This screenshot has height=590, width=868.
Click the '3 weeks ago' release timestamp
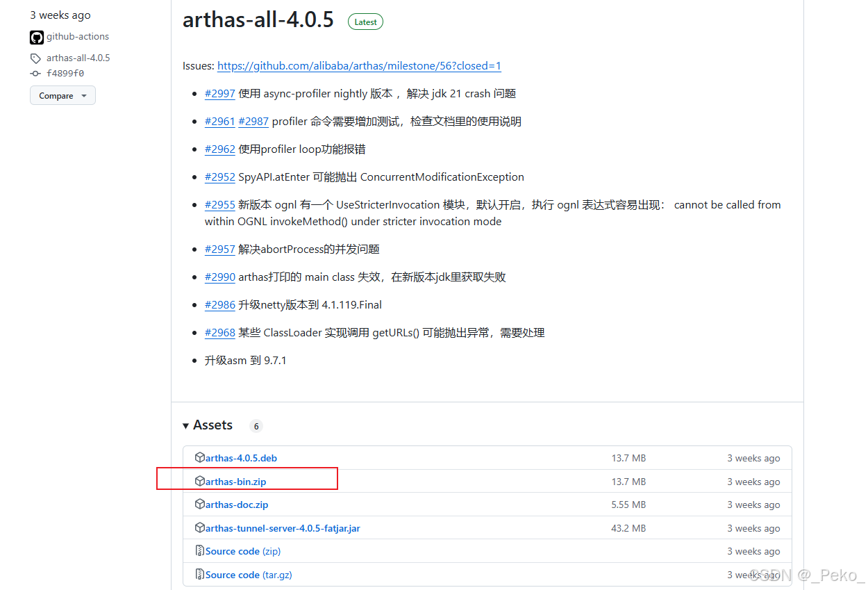click(x=60, y=15)
